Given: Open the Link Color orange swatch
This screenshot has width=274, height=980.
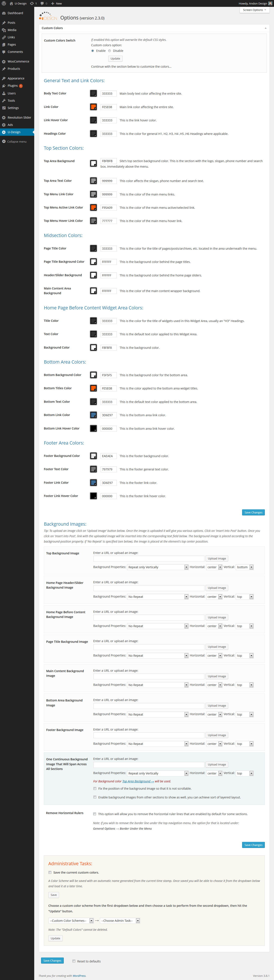Looking at the screenshot, I should click(93, 107).
